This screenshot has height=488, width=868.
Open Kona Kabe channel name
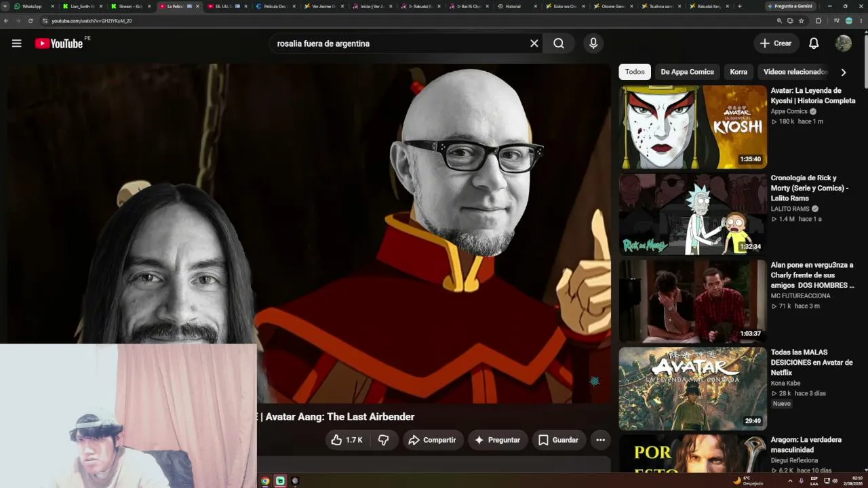pyautogui.click(x=785, y=384)
